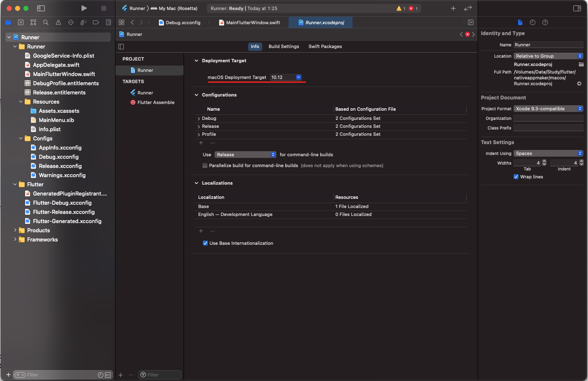This screenshot has width=588, height=381.
Task: Open the MainFlutterWindow.swift editor tab
Action: pyautogui.click(x=250, y=23)
